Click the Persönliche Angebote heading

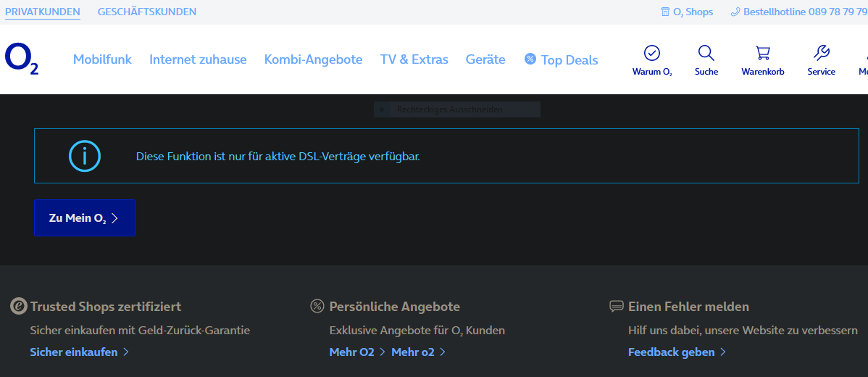[x=395, y=306]
